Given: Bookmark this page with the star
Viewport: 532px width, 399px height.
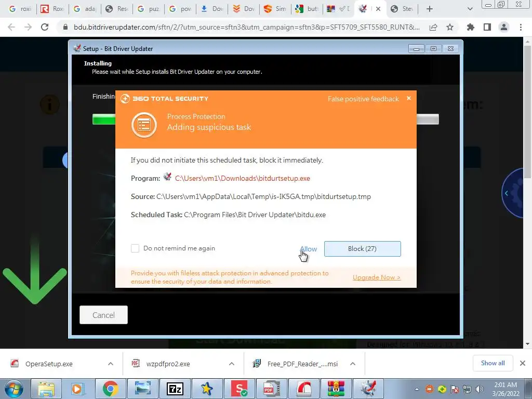Looking at the screenshot, I should coord(450,27).
